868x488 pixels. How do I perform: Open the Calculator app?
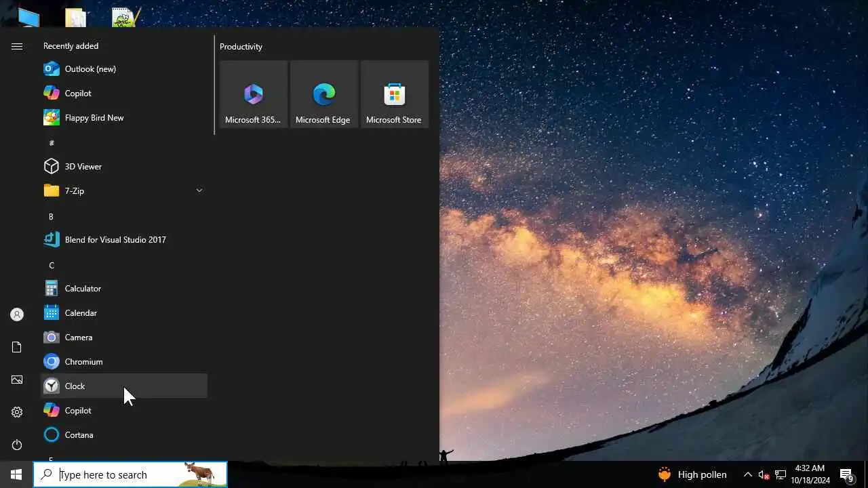(x=124, y=289)
